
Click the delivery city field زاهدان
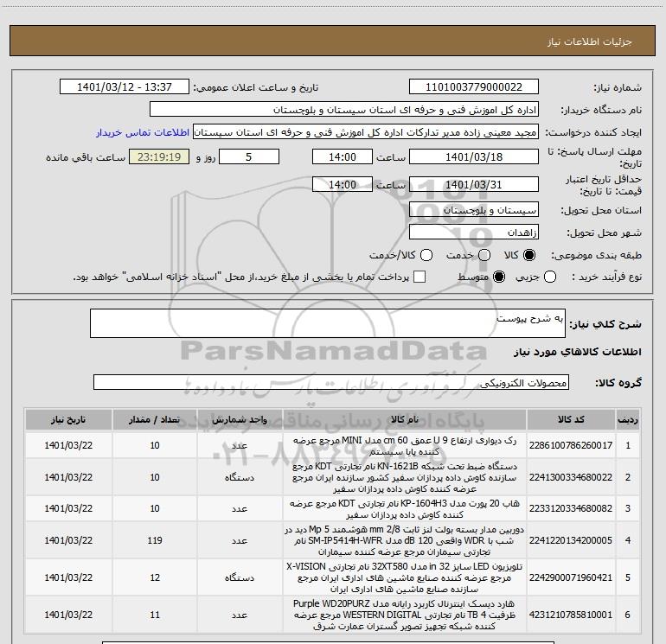pyautogui.click(x=474, y=233)
